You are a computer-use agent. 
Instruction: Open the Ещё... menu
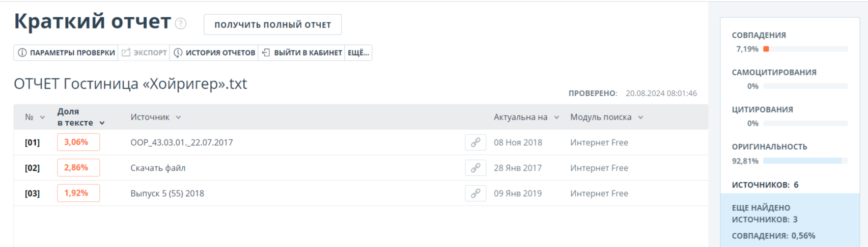coord(358,53)
